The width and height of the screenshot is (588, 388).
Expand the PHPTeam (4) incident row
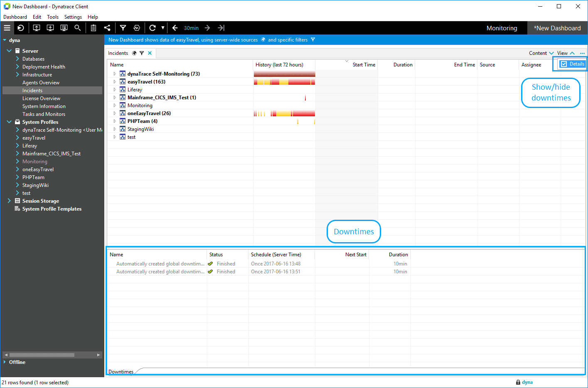click(115, 121)
